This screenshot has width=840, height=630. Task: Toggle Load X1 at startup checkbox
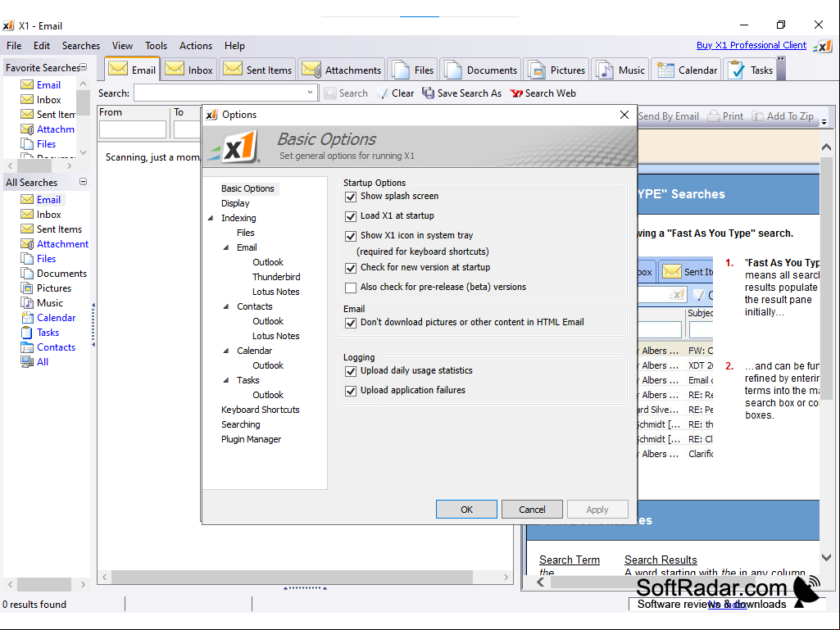(351, 216)
